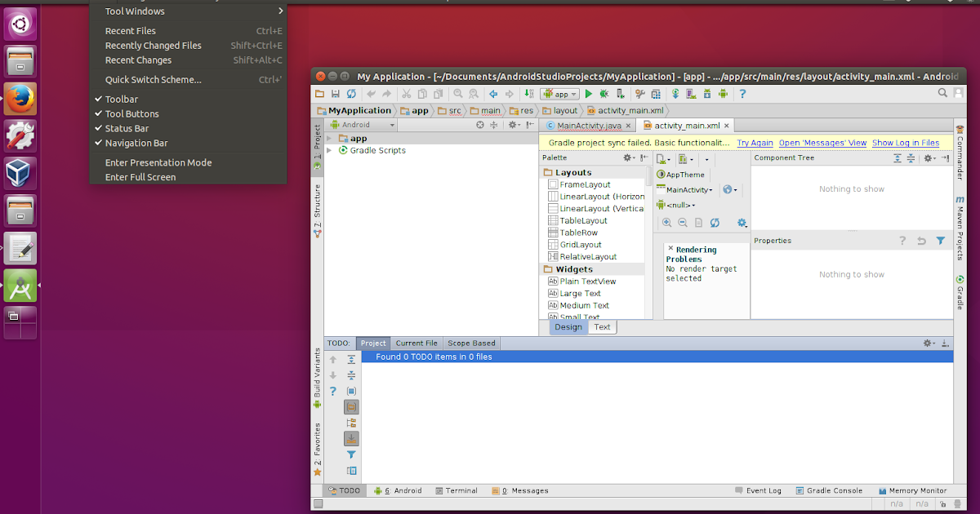Screen dimensions: 980x514
Task: Click the Try Again link
Action: point(755,143)
